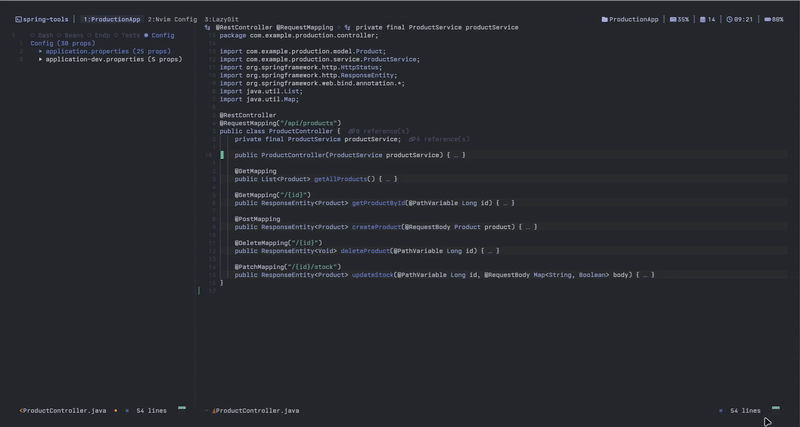This screenshot has height=427, width=800.
Task: Switch to the Dash tab
Action: [42, 36]
